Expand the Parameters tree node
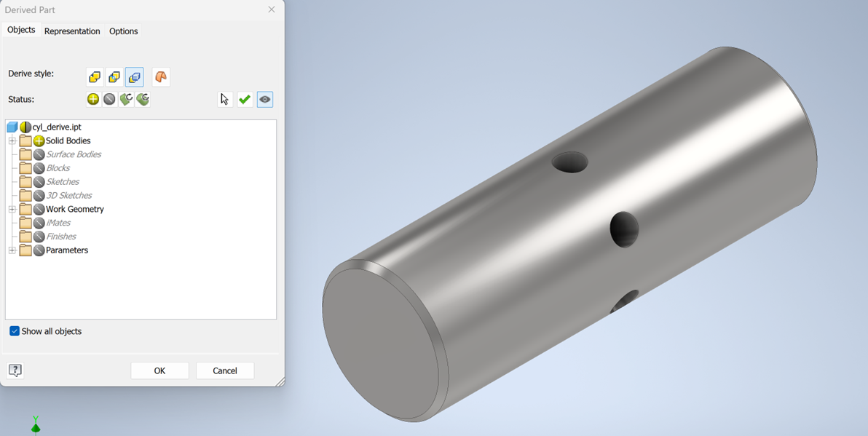This screenshot has height=436, width=868. coord(12,250)
